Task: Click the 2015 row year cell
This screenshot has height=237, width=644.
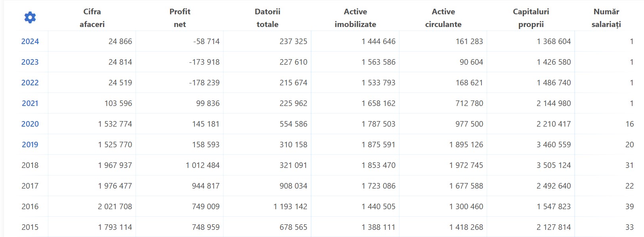Action: pyautogui.click(x=30, y=227)
